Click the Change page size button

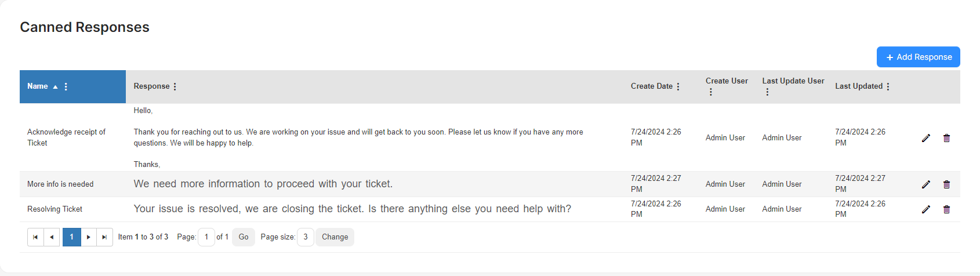pyautogui.click(x=335, y=237)
